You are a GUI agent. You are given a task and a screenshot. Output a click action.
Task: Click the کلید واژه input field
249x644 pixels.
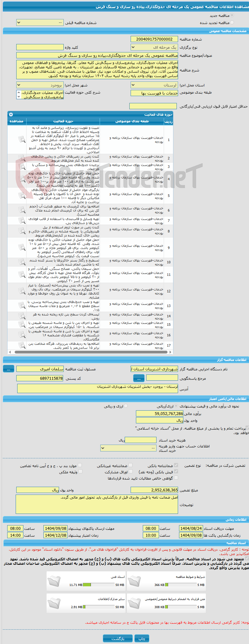[40, 47]
